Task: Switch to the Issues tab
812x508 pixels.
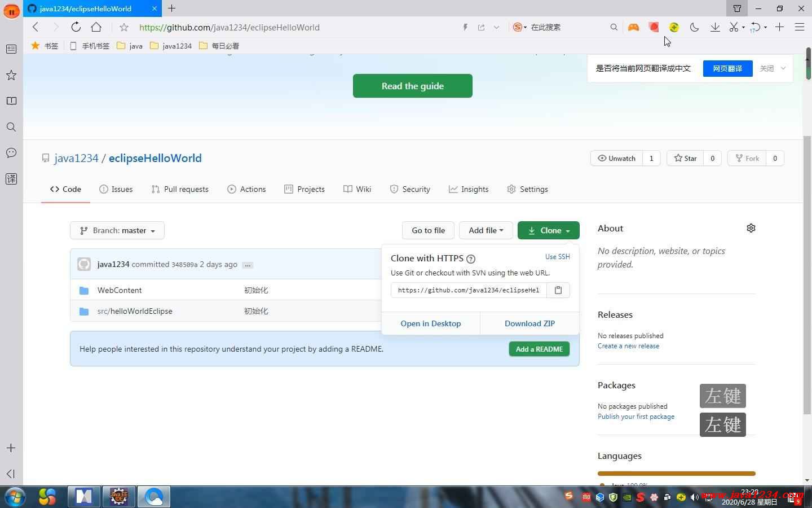Action: (x=116, y=189)
